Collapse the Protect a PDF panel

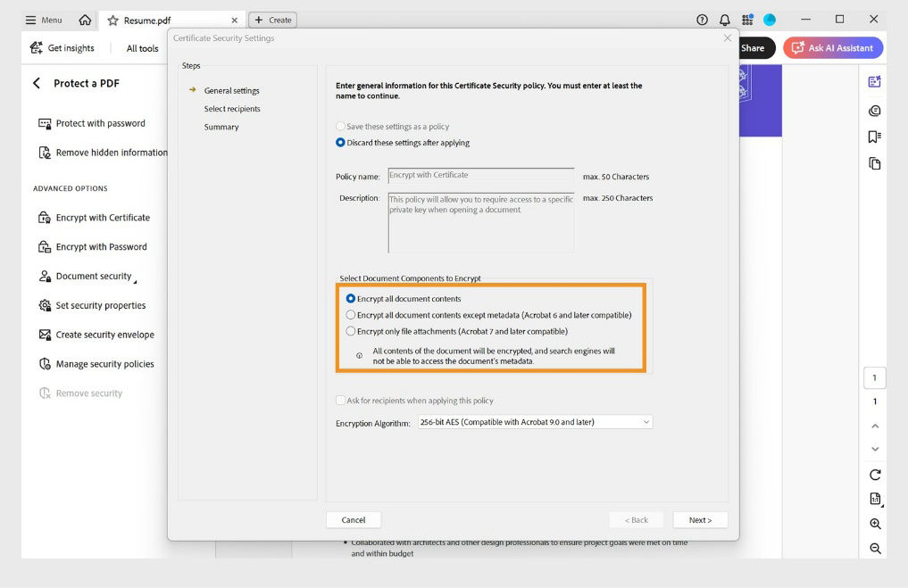click(36, 83)
